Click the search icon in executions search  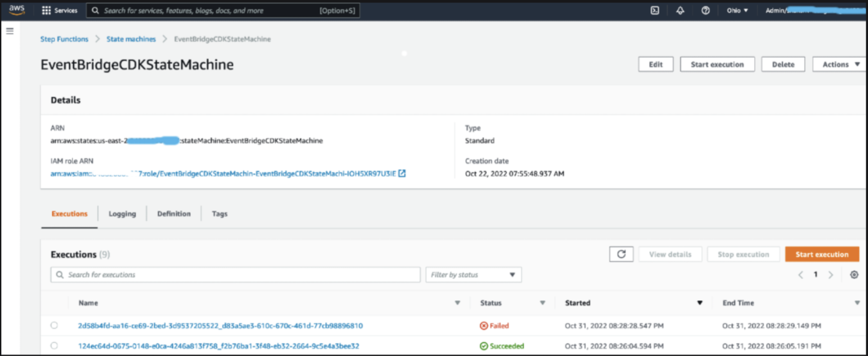coord(60,275)
